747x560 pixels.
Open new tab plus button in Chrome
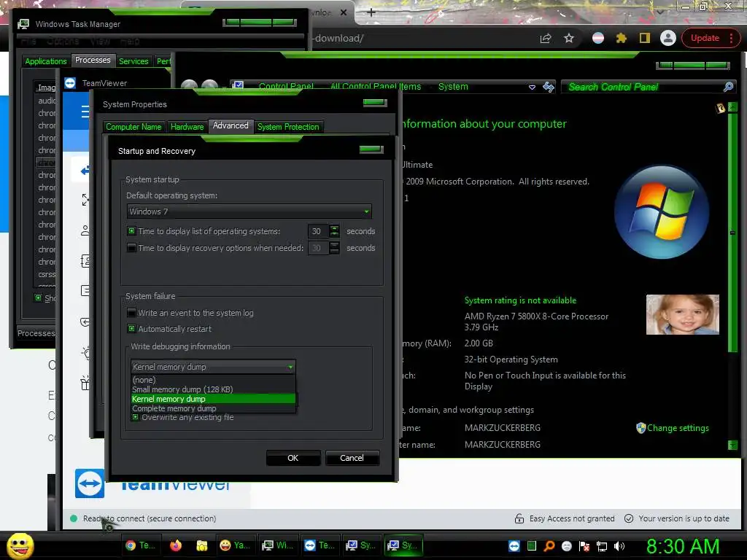[371, 12]
